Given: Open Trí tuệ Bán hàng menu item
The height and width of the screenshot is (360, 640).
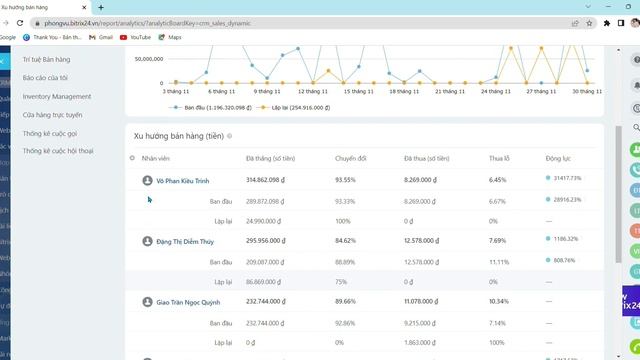Looking at the screenshot, I should (47, 60).
